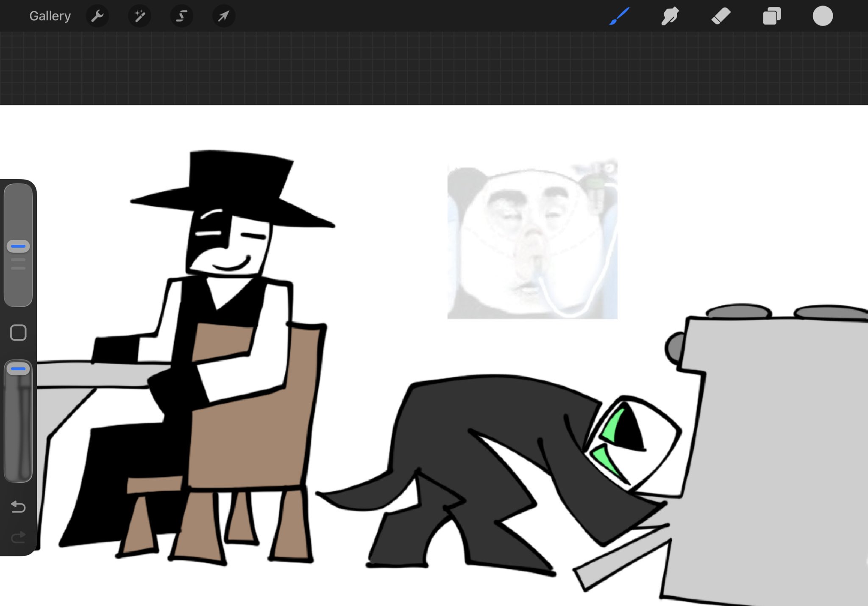868x606 pixels.
Task: Select the Smudge tool
Action: 670,16
